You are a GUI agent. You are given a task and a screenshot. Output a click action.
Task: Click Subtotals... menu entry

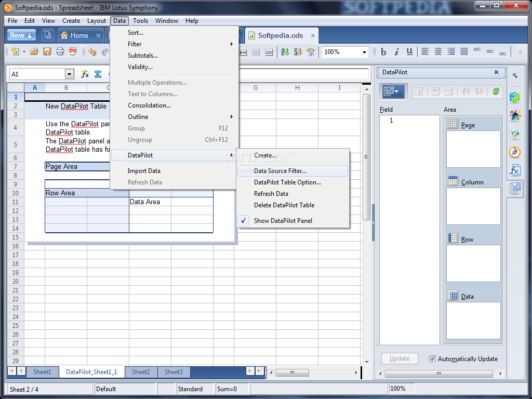[175, 55]
